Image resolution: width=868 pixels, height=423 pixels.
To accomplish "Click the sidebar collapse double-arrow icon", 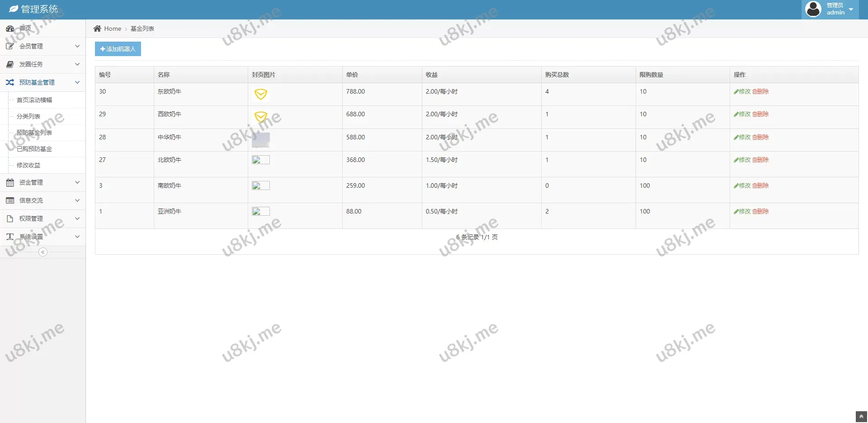I will (43, 252).
